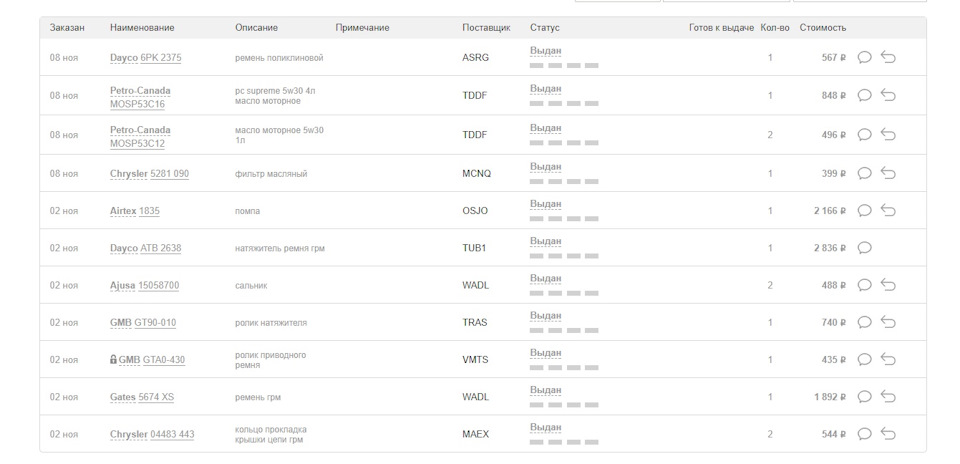Click return arrow for Chrysler 04483 443

pyautogui.click(x=888, y=434)
